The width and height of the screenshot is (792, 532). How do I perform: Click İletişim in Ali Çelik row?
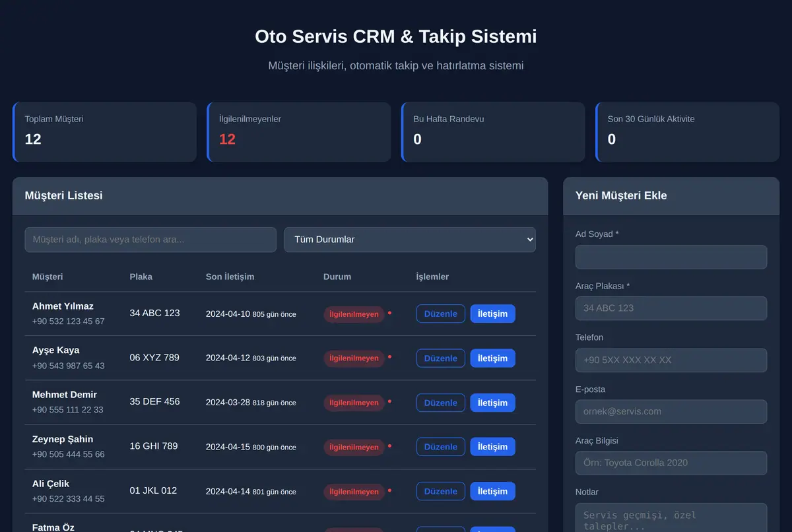pos(492,491)
